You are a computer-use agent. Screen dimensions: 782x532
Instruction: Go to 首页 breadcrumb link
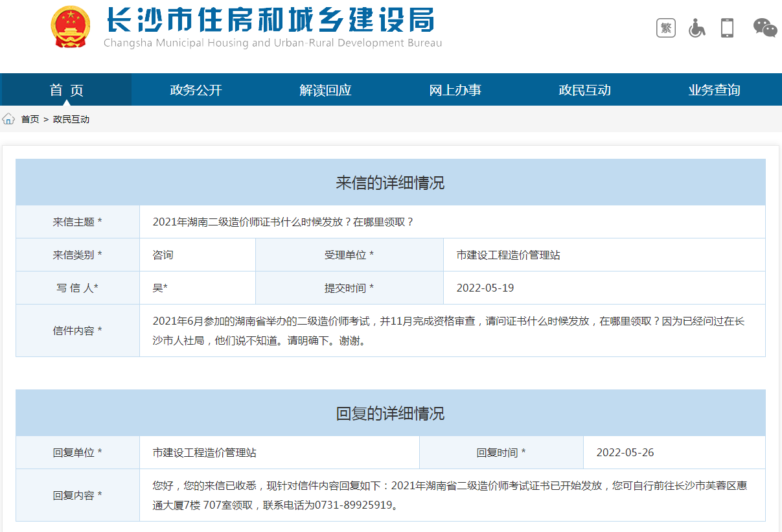click(30, 120)
